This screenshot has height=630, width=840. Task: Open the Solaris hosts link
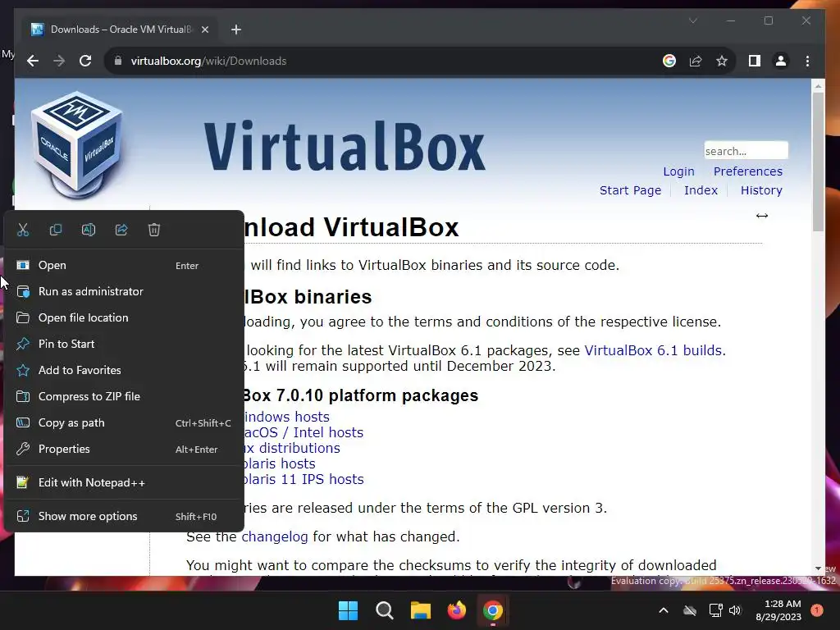click(280, 463)
